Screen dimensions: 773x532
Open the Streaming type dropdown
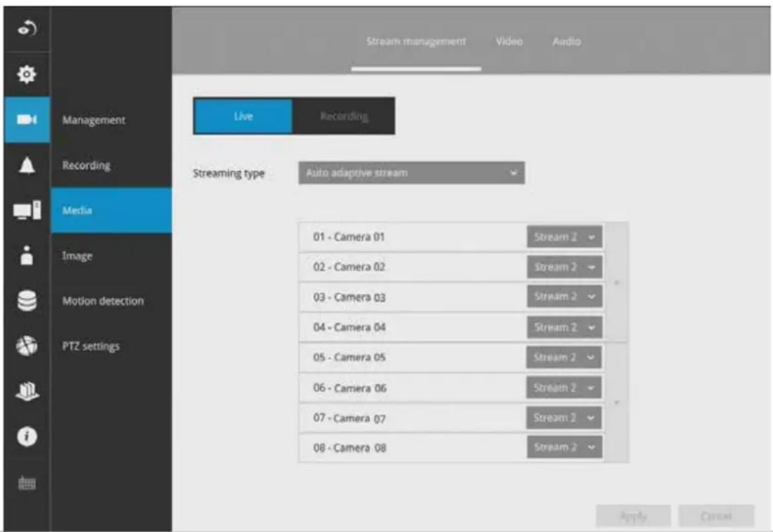[411, 173]
